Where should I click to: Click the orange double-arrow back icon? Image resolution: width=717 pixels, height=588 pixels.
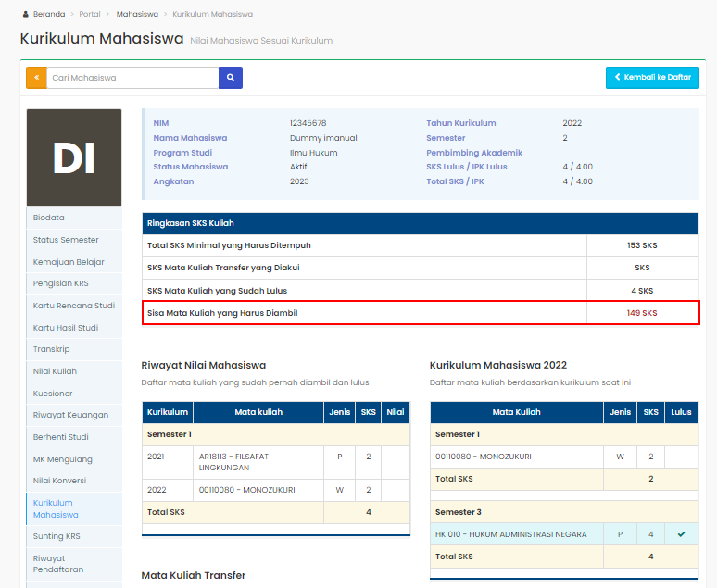pos(36,78)
